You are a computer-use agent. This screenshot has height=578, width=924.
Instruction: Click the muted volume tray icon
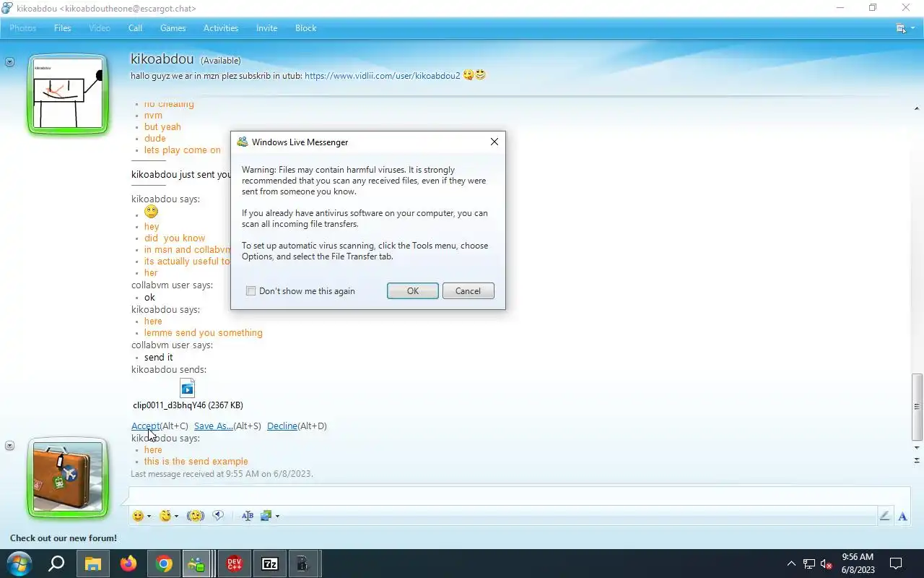click(827, 564)
